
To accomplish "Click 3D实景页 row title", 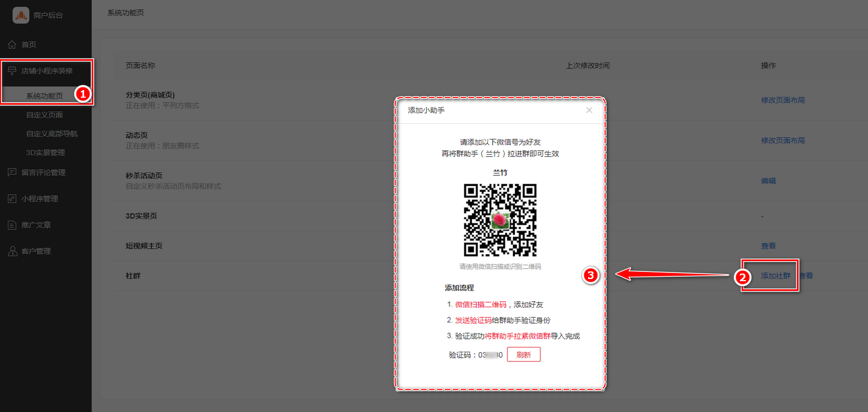I will click(142, 216).
